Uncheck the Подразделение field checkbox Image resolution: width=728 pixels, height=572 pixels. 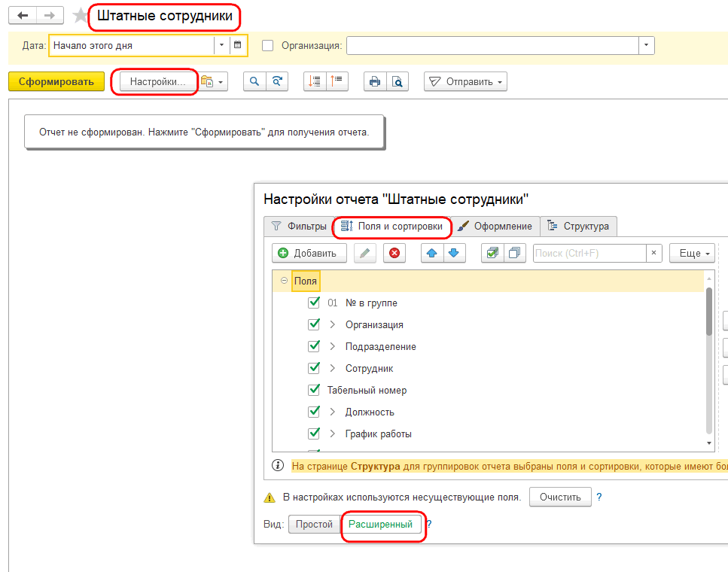tap(314, 346)
